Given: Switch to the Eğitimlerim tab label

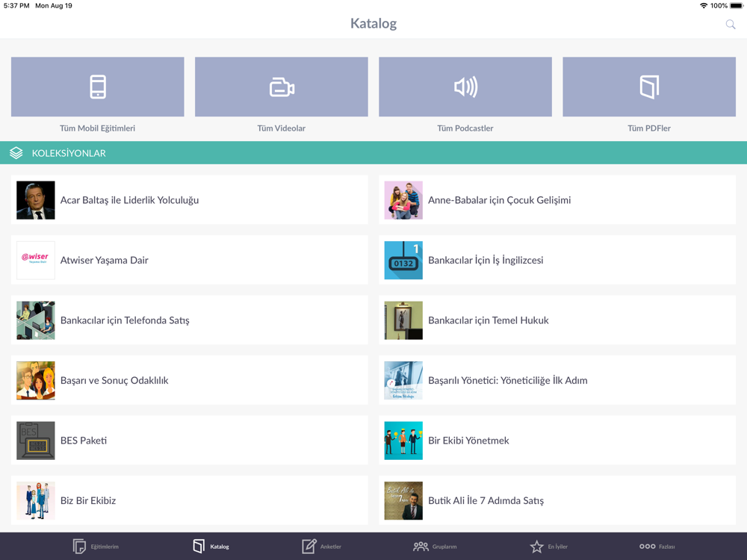Looking at the screenshot, I should pos(105,547).
